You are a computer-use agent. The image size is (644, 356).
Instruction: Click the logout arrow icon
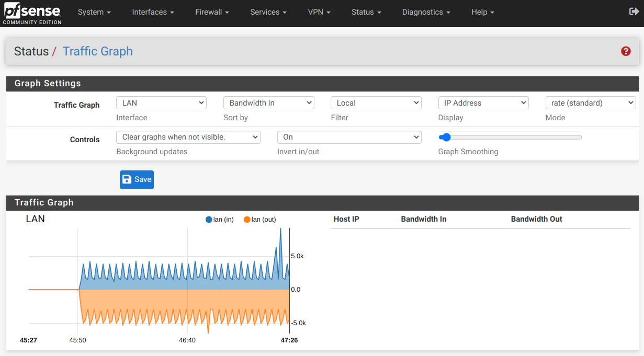pyautogui.click(x=633, y=12)
